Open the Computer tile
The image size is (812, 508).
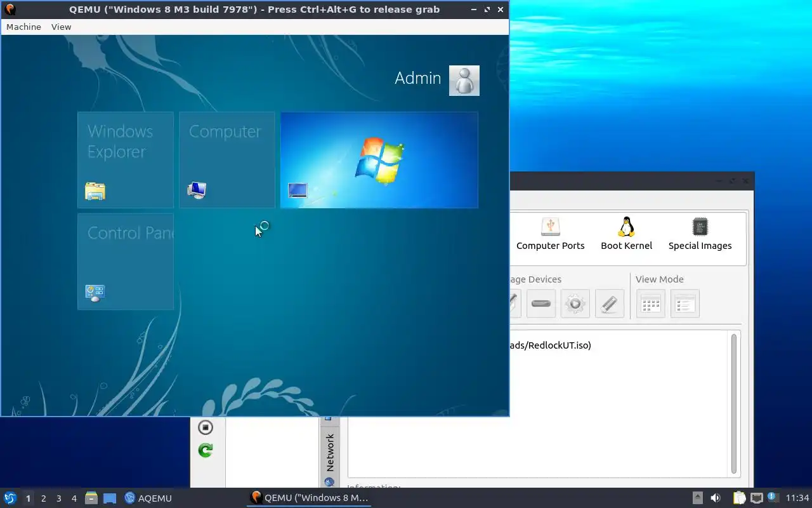click(227, 160)
